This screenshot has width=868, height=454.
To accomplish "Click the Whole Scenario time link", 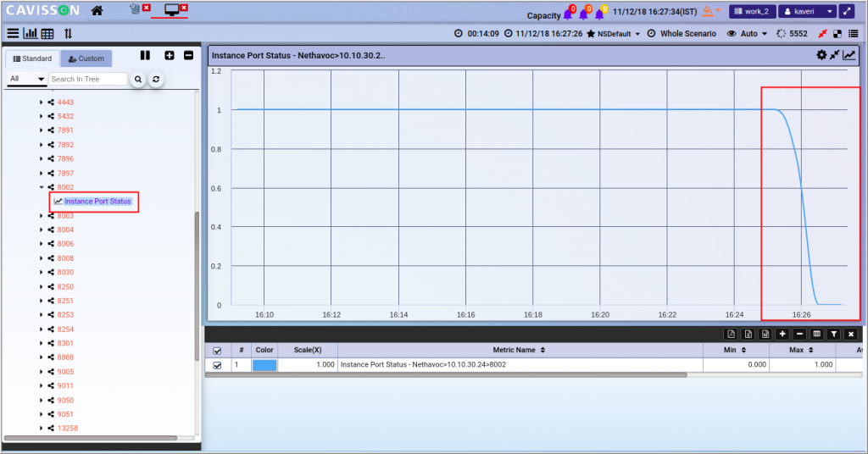I will [688, 34].
